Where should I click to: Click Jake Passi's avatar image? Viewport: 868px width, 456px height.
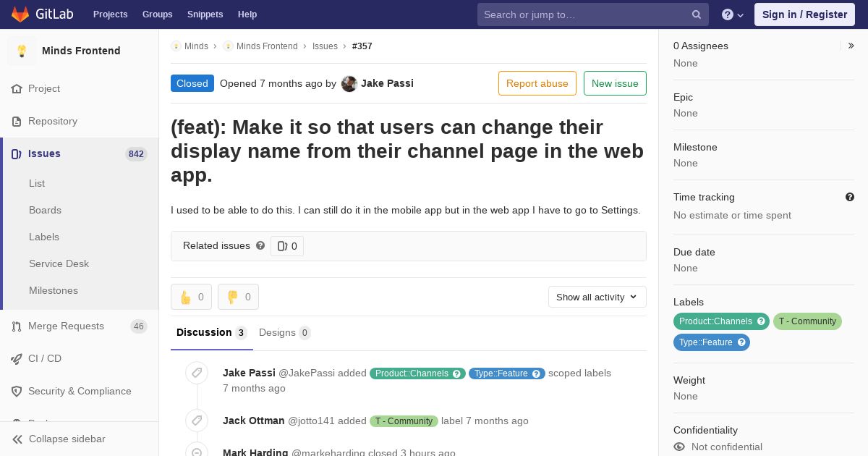click(x=349, y=84)
